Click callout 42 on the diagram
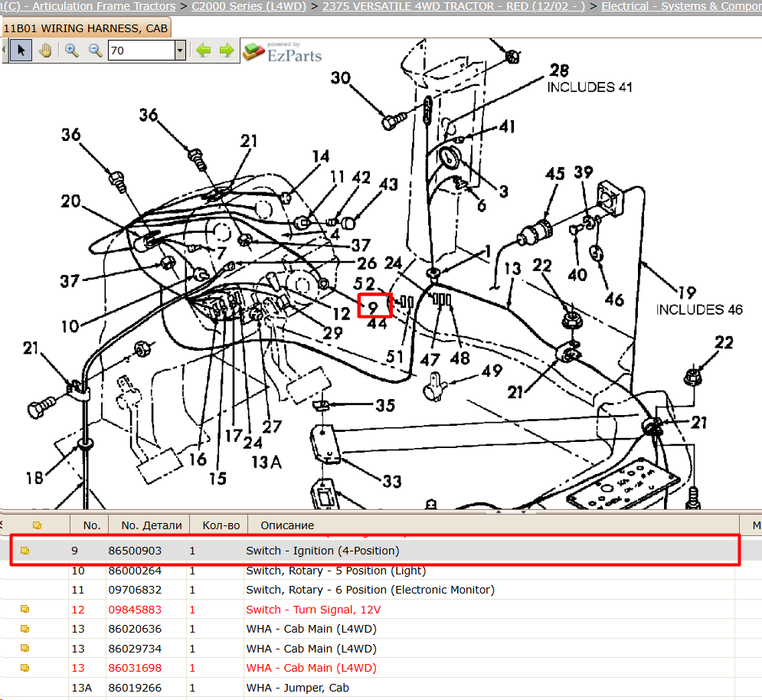Image resolution: width=762 pixels, height=700 pixels. click(361, 177)
